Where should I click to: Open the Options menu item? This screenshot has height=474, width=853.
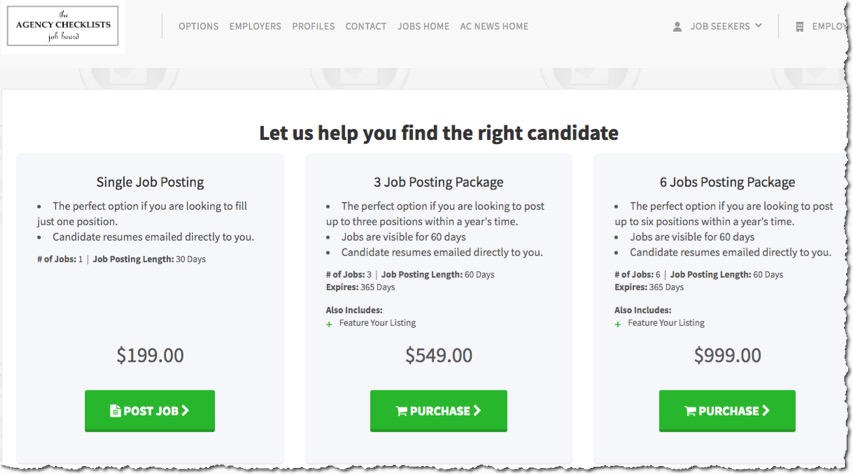[199, 26]
